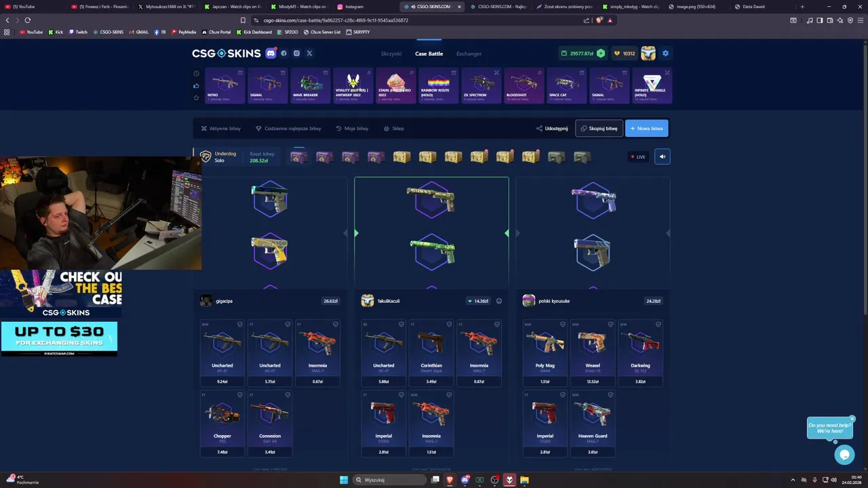Click the shield icon on Darkwing card
Viewport: 868px width, 488px height.
tap(658, 324)
